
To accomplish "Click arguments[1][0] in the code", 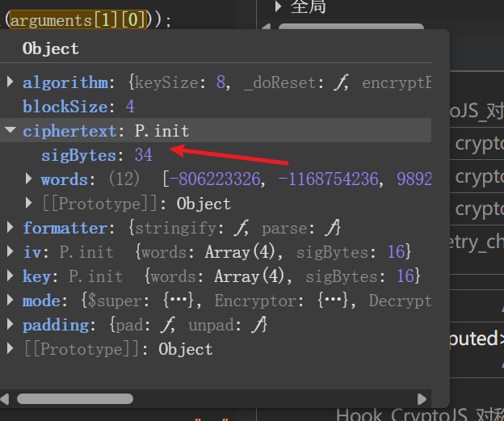I will coord(75,19).
